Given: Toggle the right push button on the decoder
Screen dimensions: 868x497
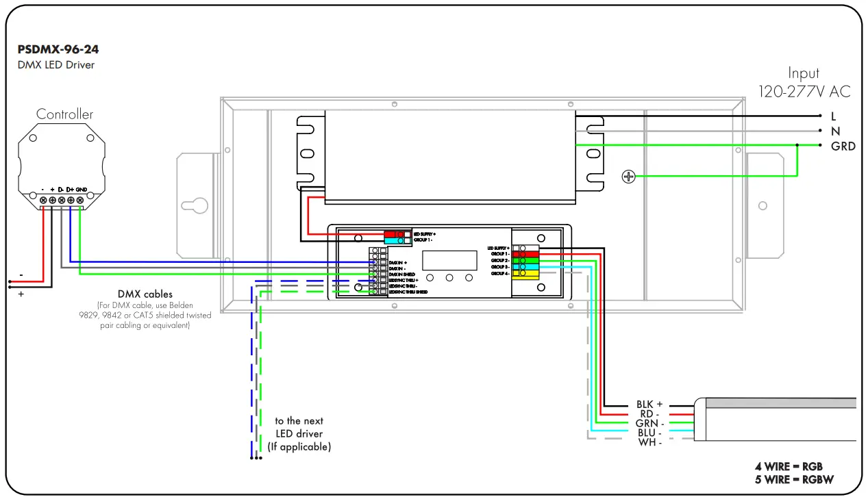Looking at the screenshot, I should point(469,277).
